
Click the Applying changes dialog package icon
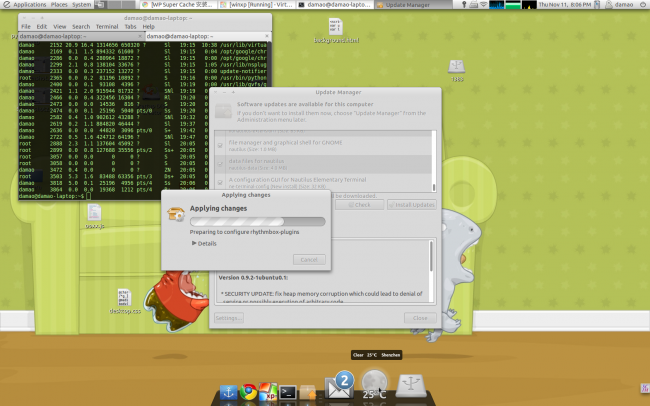[176, 214]
